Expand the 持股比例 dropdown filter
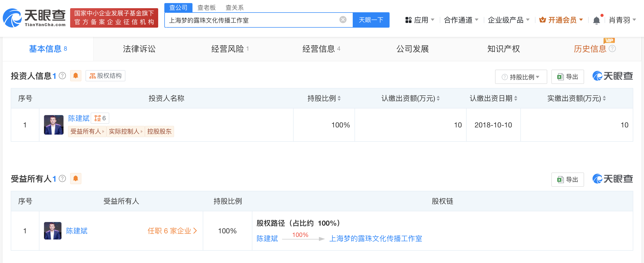644x263 pixels. click(521, 77)
